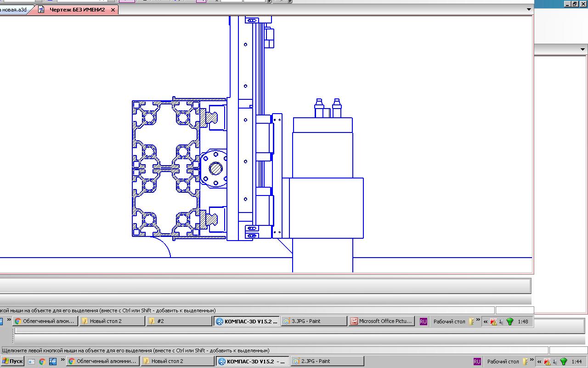Click the green network tray icon near 1:48
Viewport: 588px width, 368px height.
tap(510, 322)
